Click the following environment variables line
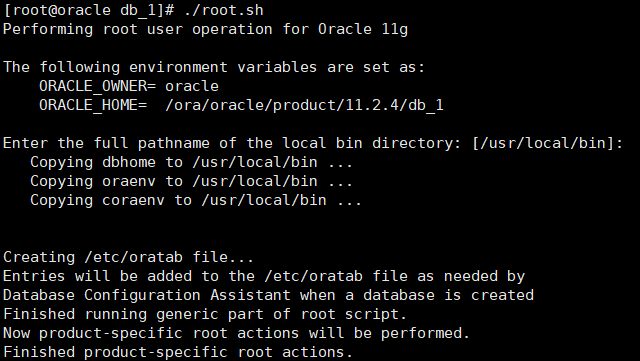The width and height of the screenshot is (640, 361). (214, 67)
